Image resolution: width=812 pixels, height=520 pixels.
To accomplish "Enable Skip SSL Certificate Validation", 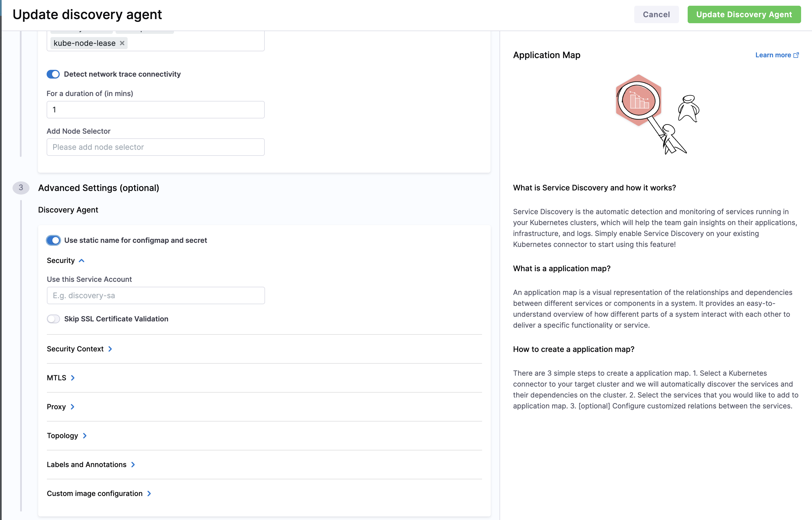I will pos(53,319).
